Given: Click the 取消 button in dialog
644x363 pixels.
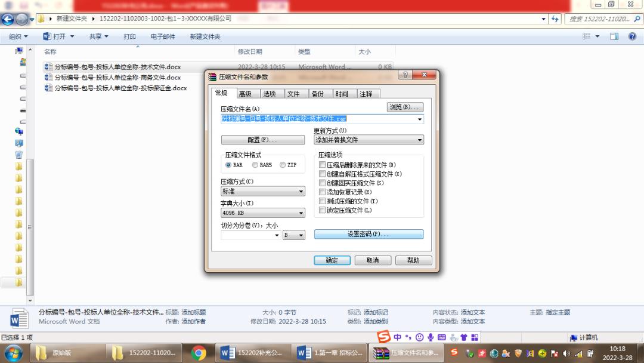Looking at the screenshot, I should 373,260.
